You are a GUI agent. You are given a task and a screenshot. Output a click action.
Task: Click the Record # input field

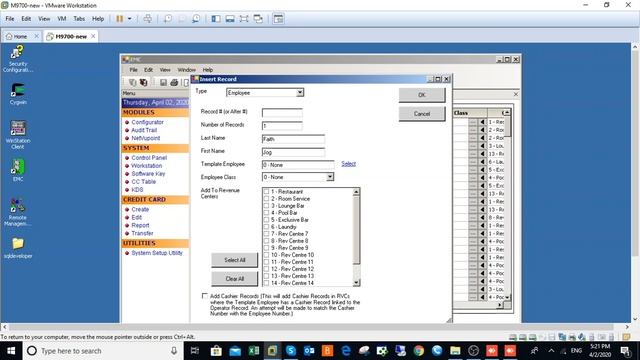(x=282, y=113)
